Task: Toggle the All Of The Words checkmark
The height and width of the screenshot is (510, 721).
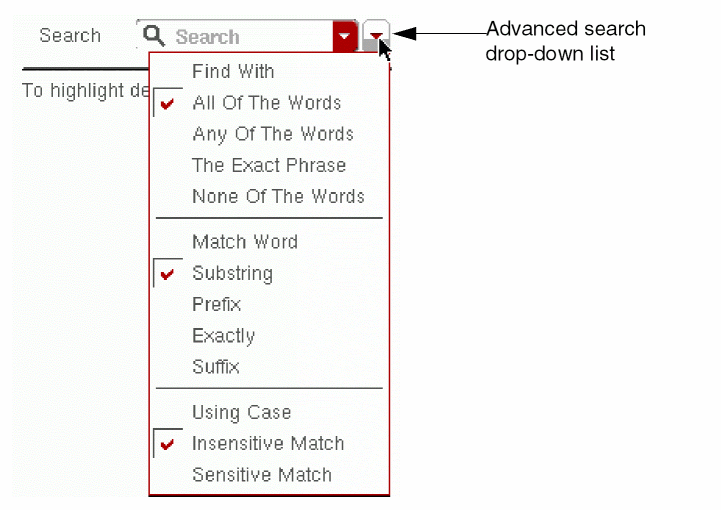Action: [167, 104]
